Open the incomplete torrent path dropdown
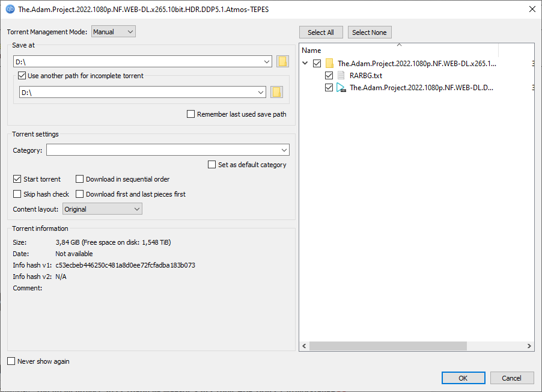This screenshot has width=542, height=392. coord(261,92)
